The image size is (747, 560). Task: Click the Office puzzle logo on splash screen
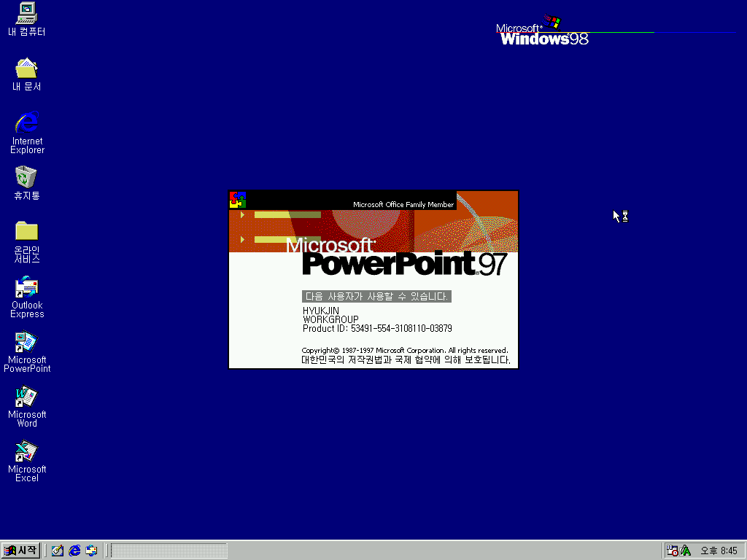tap(238, 200)
